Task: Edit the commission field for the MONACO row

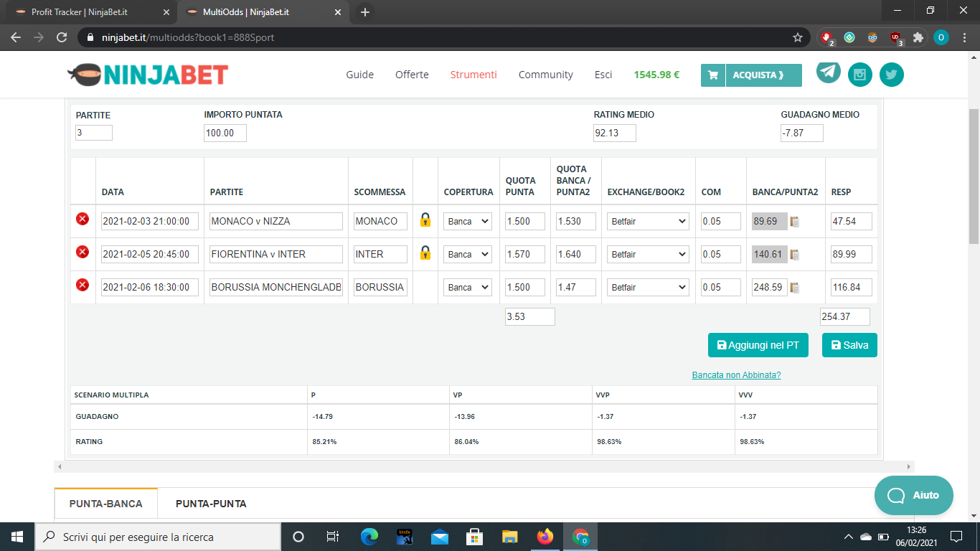Action: [x=721, y=221]
